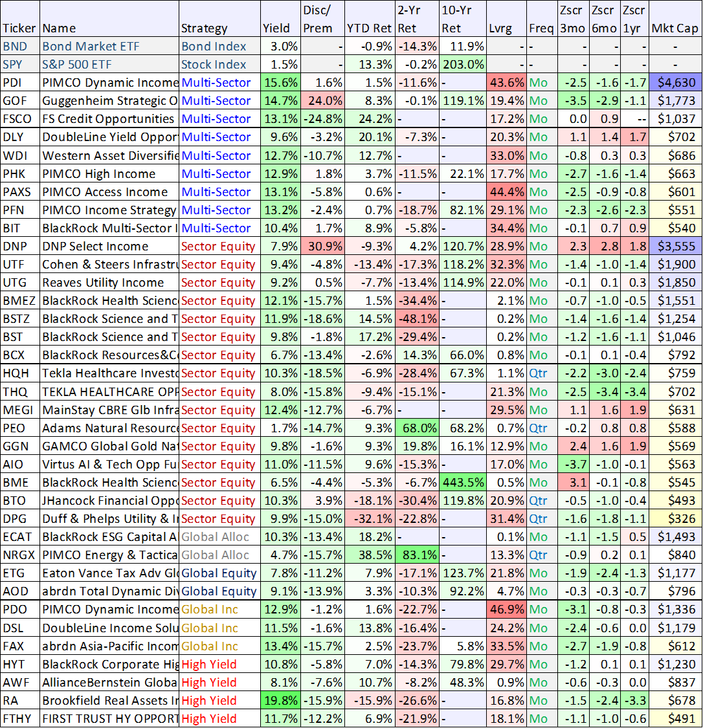Viewport: 703px width, 728px height.
Task: Click BME 10-year return 443.5%
Action: (x=462, y=482)
